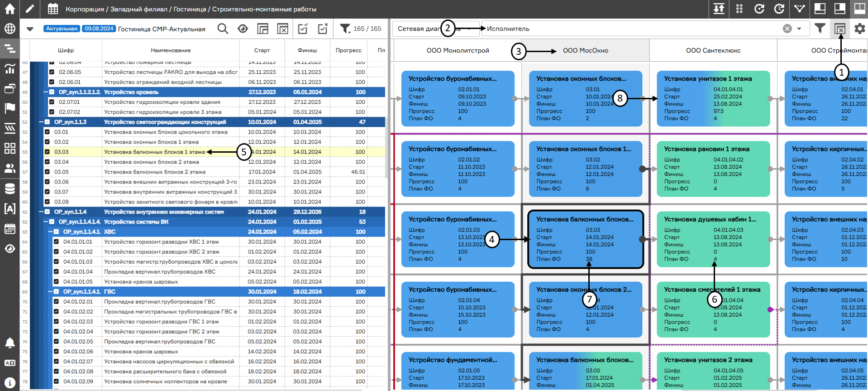The height and width of the screenshot is (391, 868).
Task: Click the Шифр column header
Action: [x=66, y=50]
